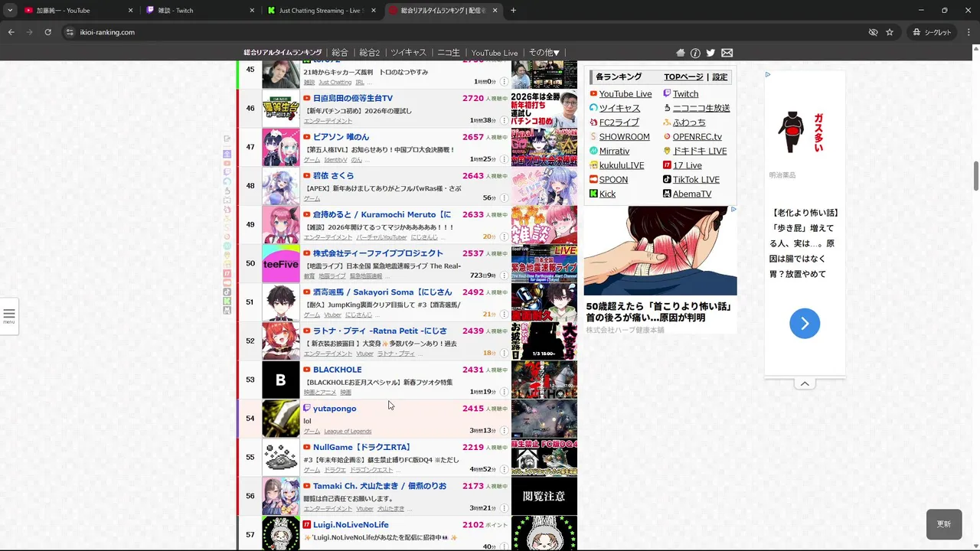Open the TOPページ link

pos(683,77)
